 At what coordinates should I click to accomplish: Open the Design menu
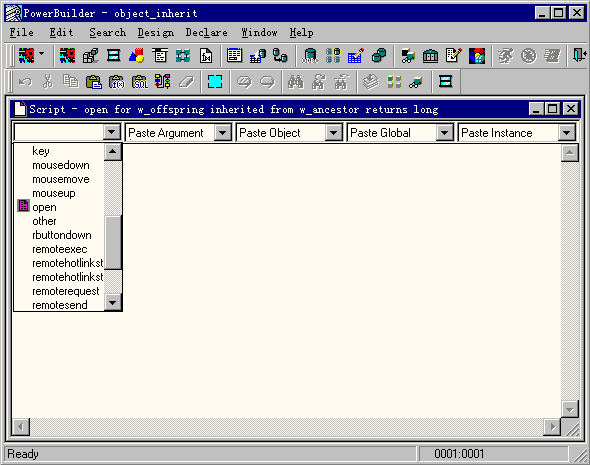155,33
